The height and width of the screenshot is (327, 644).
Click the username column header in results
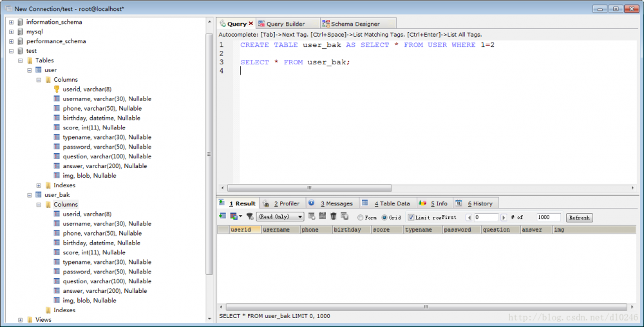coord(279,230)
